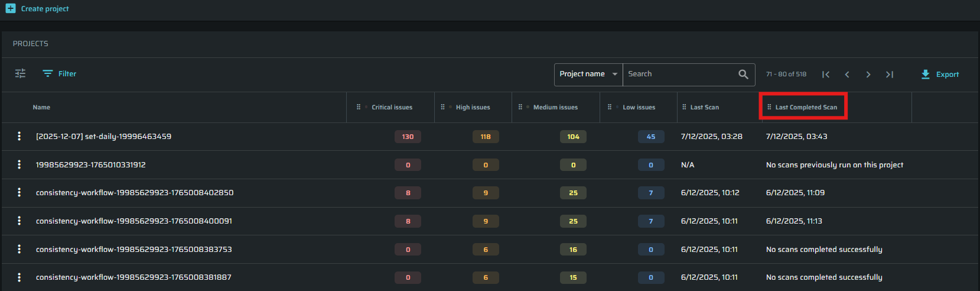This screenshot has width=980, height=291.
Task: Click the Last Scan column drag handle
Action: (684, 107)
